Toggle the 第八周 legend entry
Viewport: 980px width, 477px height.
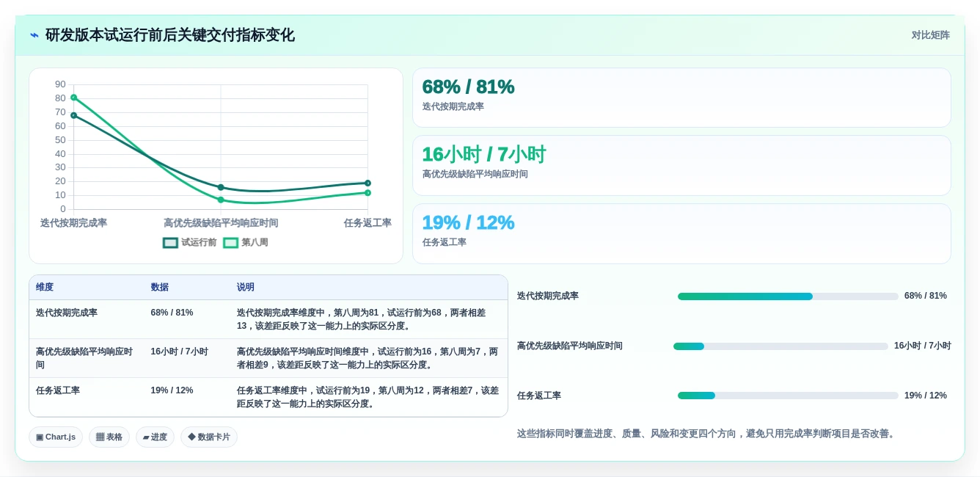[x=246, y=242]
